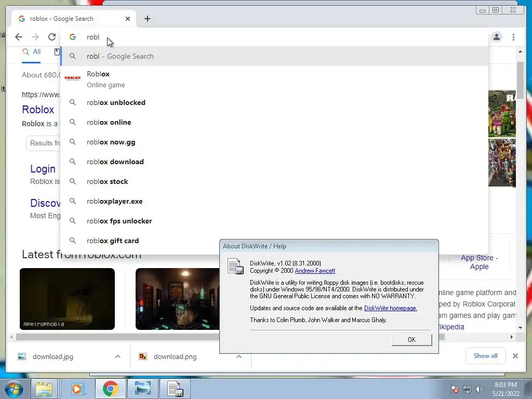
Task: Open Windows Media Player from the taskbar
Action: (x=77, y=389)
